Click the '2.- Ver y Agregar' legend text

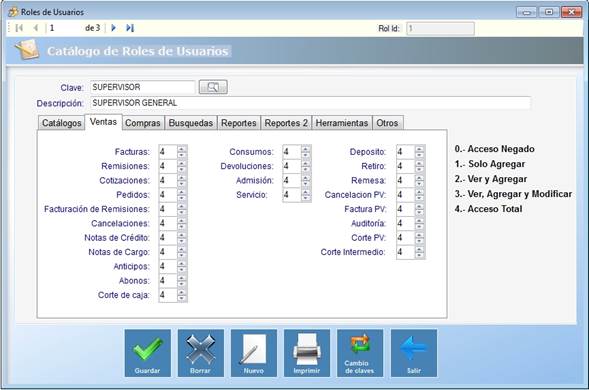pyautogui.click(x=491, y=179)
